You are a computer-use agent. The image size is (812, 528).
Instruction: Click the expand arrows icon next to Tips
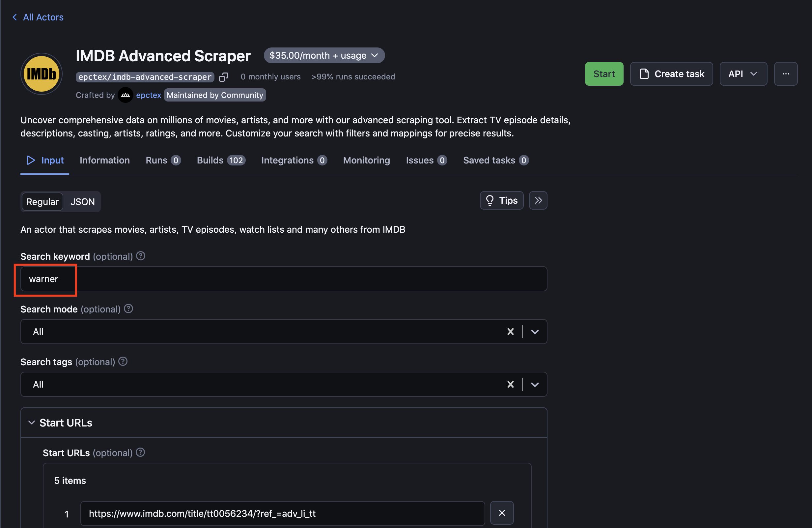(x=537, y=201)
